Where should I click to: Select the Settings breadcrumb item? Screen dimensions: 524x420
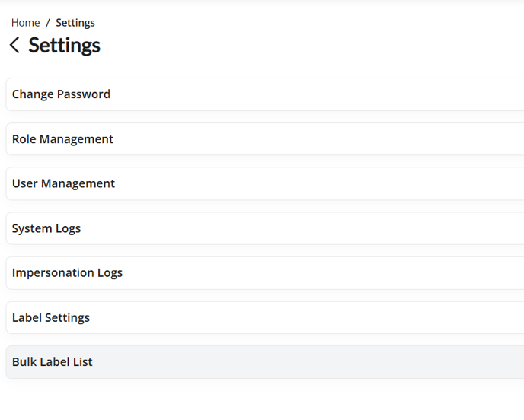point(75,23)
